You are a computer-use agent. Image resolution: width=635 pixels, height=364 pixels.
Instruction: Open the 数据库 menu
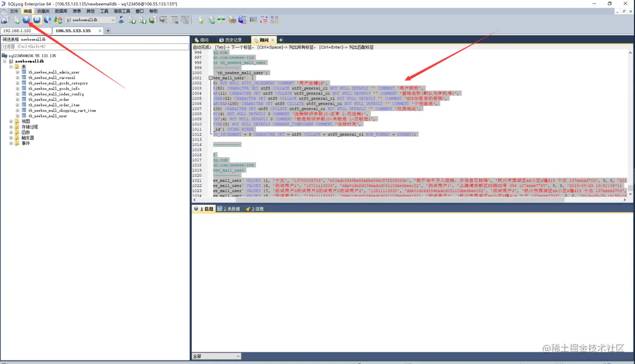(61, 11)
